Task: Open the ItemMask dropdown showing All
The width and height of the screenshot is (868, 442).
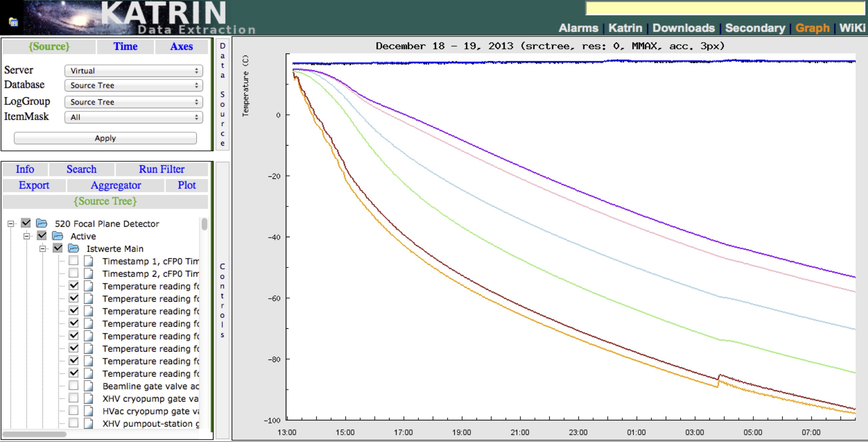Action: coord(133,117)
